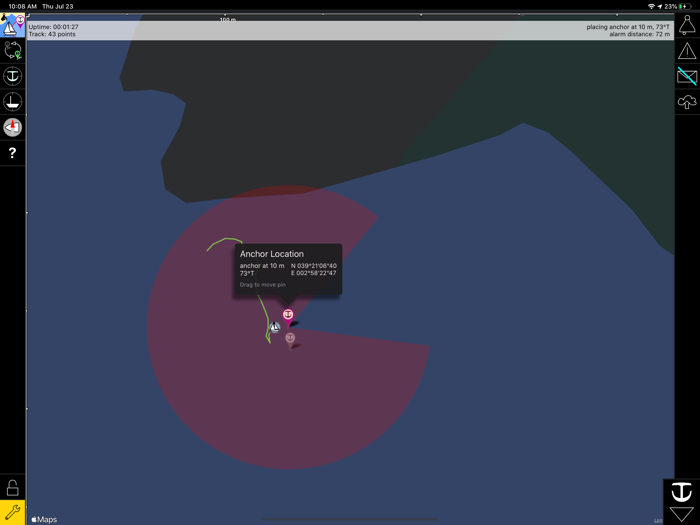Tap the Anchor Location callout bubble
This screenshot has width=700, height=525.
(288, 269)
